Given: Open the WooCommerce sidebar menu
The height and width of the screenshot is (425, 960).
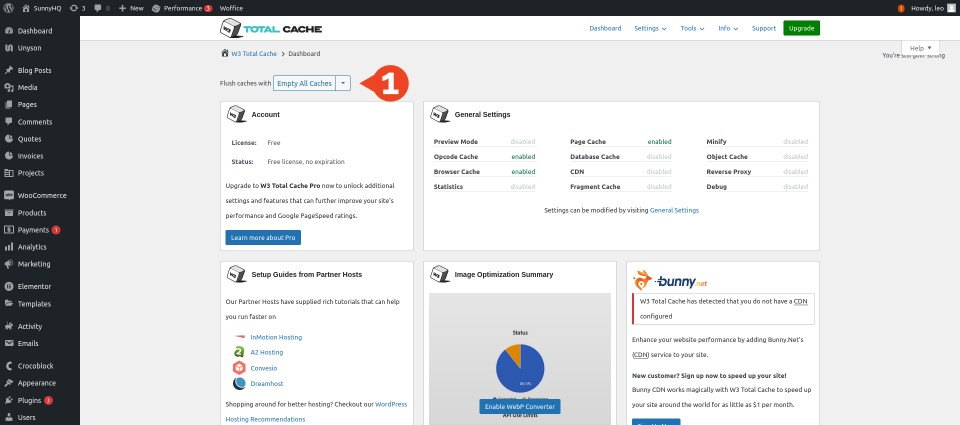Looking at the screenshot, I should pos(41,195).
